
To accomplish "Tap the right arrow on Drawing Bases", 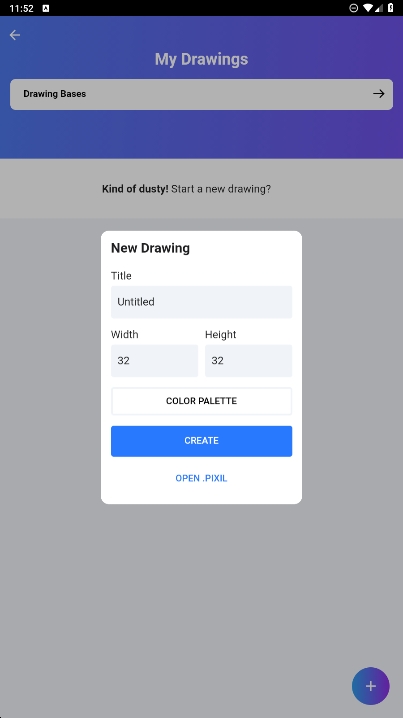I will (378, 94).
